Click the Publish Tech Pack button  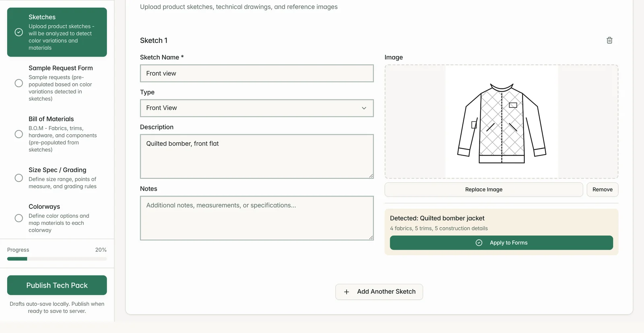57,285
